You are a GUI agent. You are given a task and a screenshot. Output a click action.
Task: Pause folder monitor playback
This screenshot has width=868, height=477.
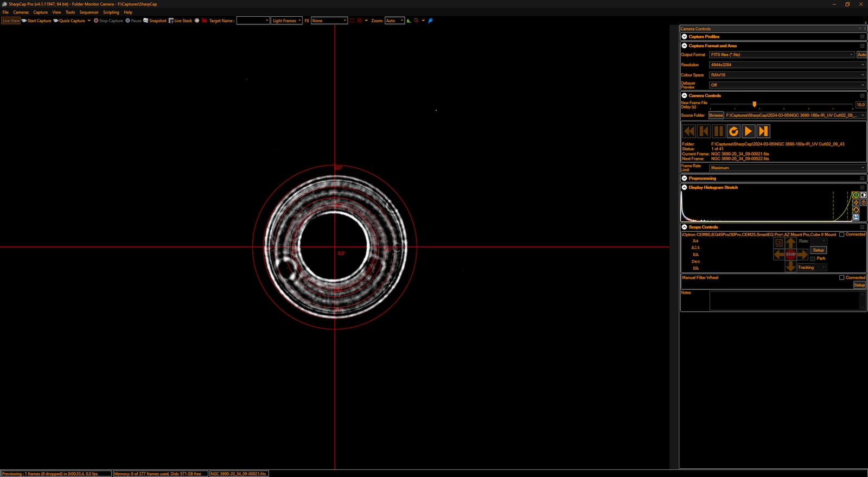tap(718, 131)
